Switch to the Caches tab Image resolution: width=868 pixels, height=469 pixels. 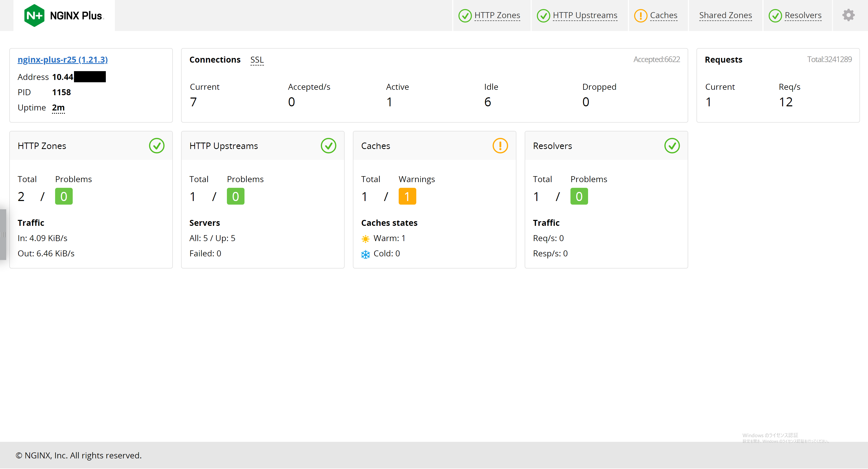663,15
